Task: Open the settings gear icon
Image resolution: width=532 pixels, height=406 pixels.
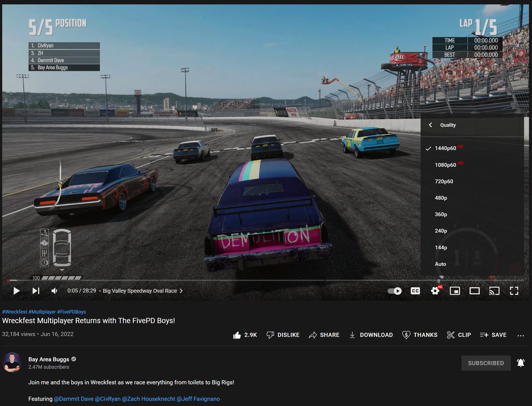Action: point(435,291)
